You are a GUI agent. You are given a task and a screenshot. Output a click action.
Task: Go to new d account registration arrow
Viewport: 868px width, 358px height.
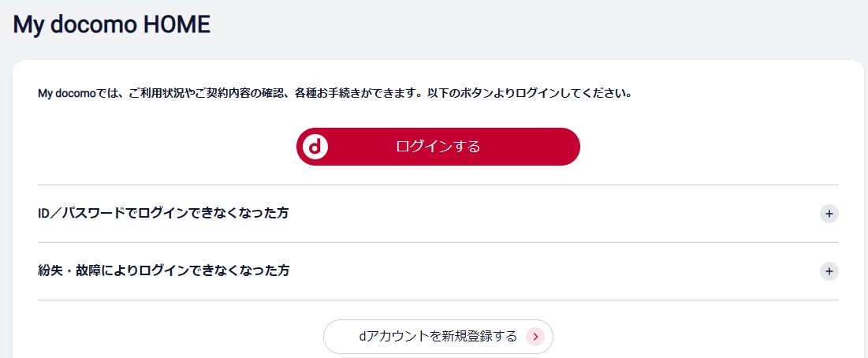point(535,337)
